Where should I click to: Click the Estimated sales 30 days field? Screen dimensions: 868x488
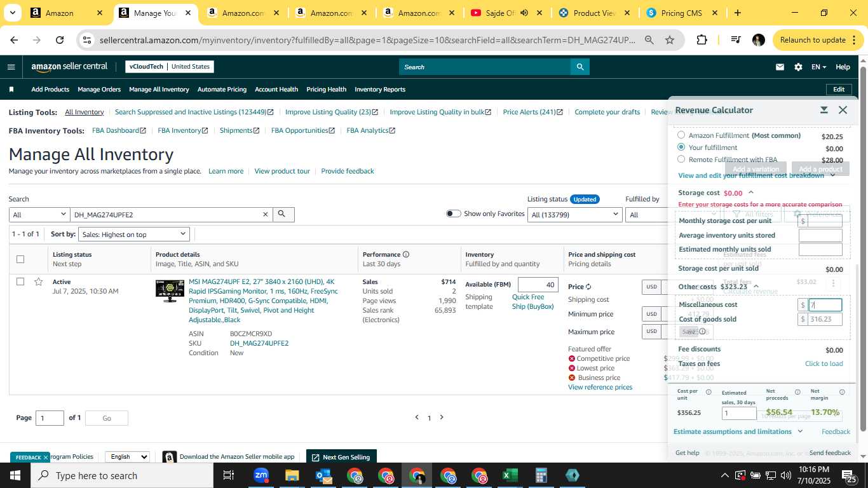coord(739,414)
